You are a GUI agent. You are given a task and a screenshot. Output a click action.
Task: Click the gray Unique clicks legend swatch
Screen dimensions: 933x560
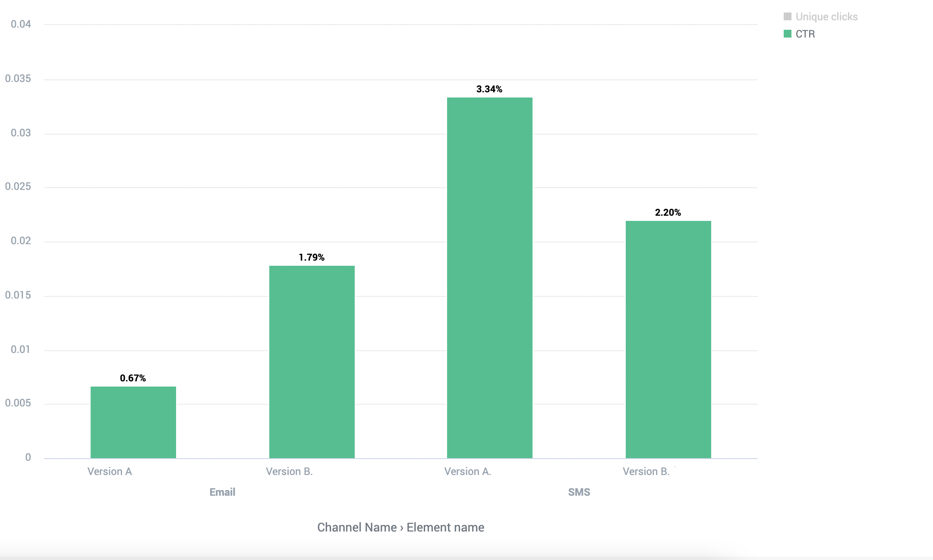(x=788, y=16)
